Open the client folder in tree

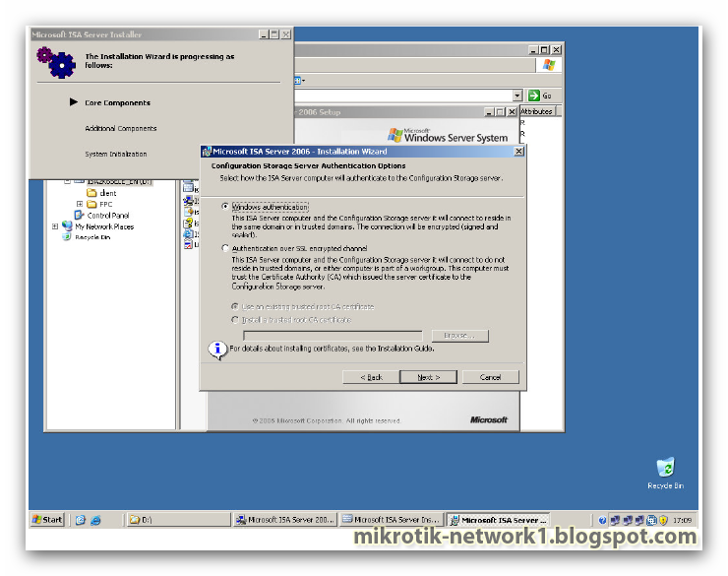tap(107, 193)
